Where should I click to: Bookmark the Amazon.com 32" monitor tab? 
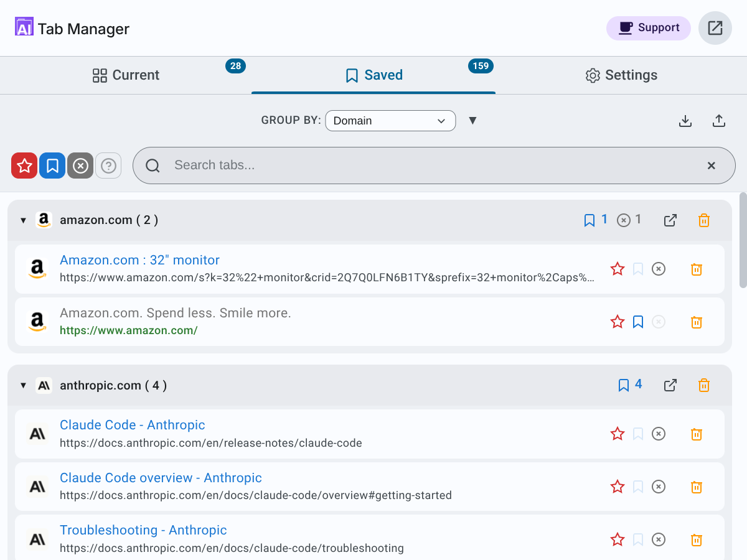pos(638,269)
